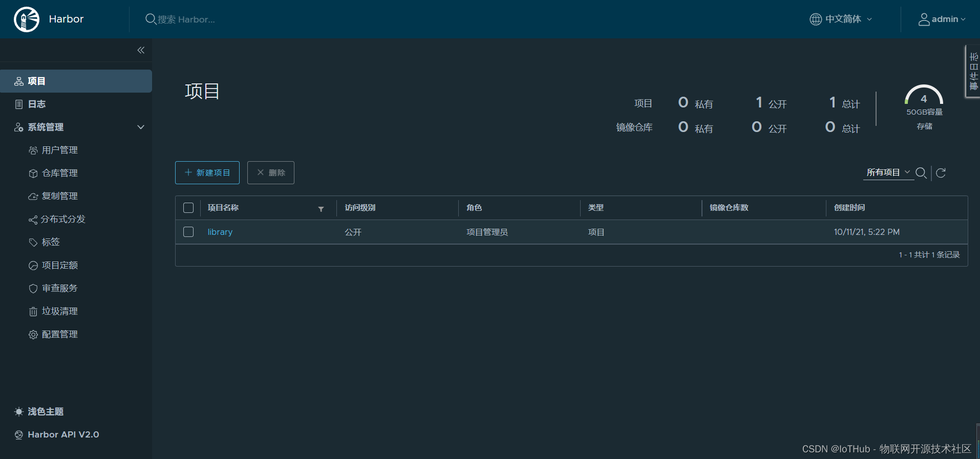Open 项目 in the sidebar
This screenshot has height=459, width=980.
(x=76, y=81)
